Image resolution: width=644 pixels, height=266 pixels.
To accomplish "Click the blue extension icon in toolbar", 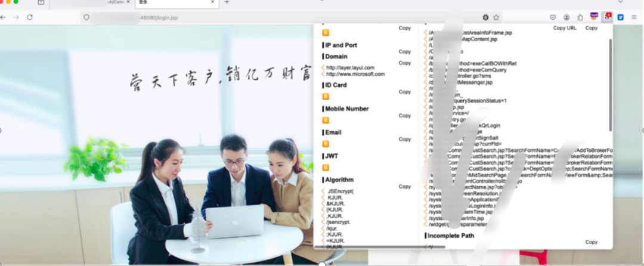I will click(x=621, y=17).
